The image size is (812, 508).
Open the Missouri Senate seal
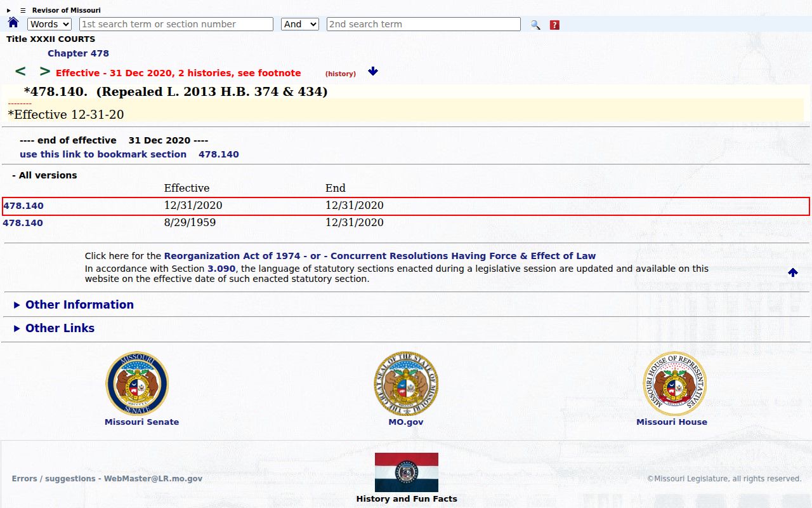pos(137,384)
